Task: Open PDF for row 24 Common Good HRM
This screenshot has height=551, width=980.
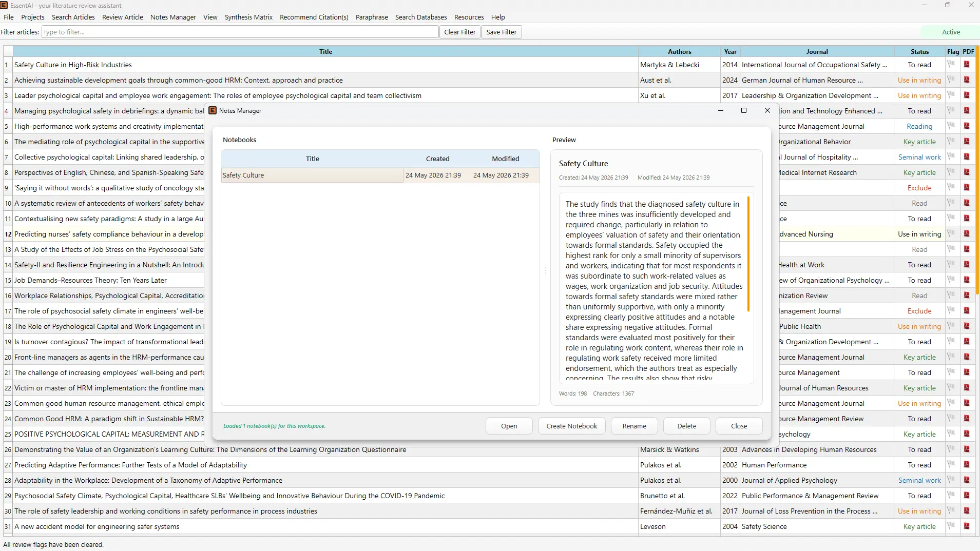Action: [x=967, y=419]
